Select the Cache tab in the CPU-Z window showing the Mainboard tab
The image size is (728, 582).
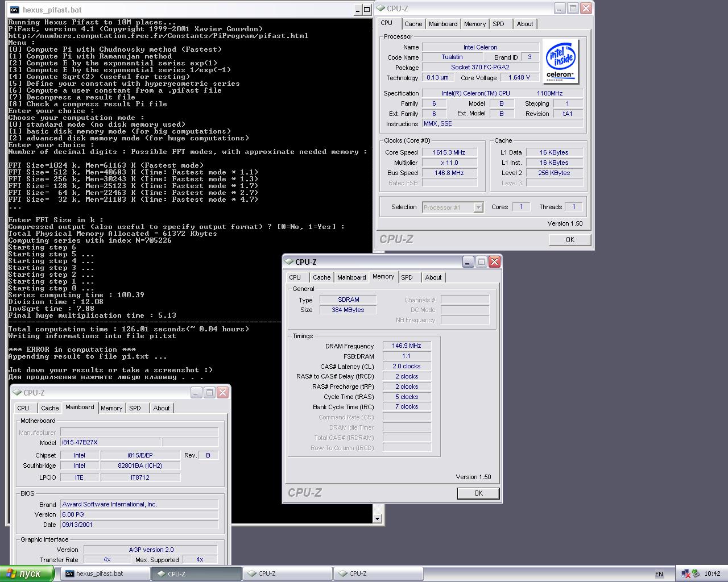coord(50,408)
